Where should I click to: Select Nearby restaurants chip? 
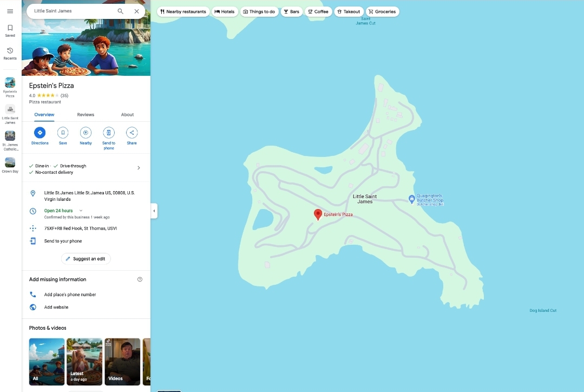[183, 11]
